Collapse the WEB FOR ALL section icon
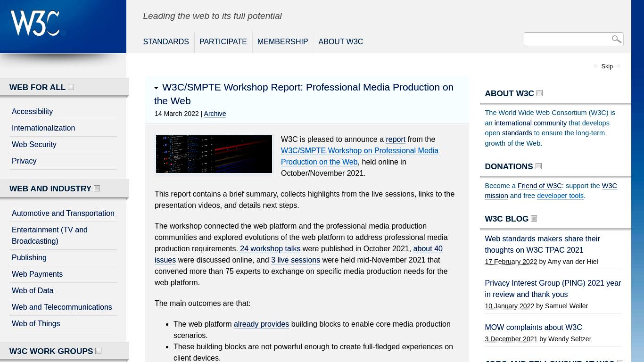 coord(71,87)
